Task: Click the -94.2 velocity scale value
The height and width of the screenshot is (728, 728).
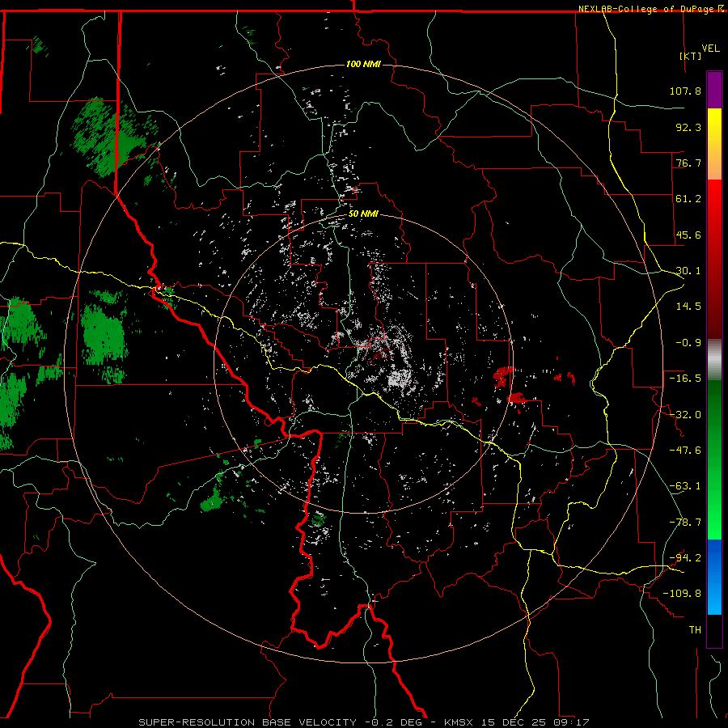Action: (x=685, y=558)
